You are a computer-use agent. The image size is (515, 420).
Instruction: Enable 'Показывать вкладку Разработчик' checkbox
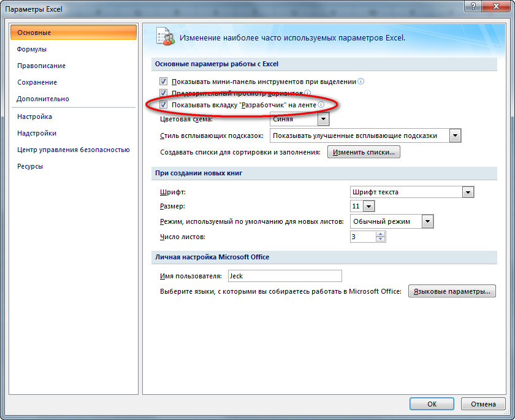pyautogui.click(x=164, y=105)
